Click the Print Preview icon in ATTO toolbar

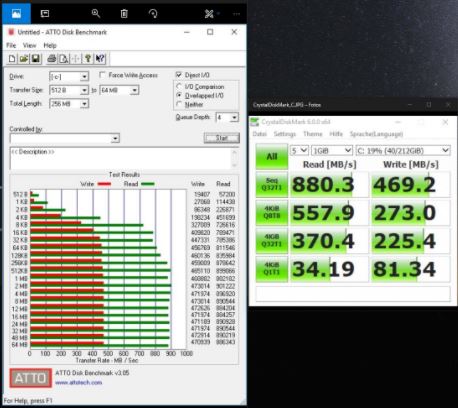pos(63,59)
